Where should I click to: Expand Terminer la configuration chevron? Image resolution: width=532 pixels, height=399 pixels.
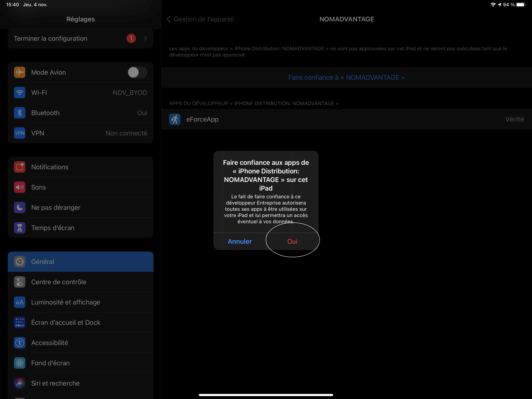(145, 39)
